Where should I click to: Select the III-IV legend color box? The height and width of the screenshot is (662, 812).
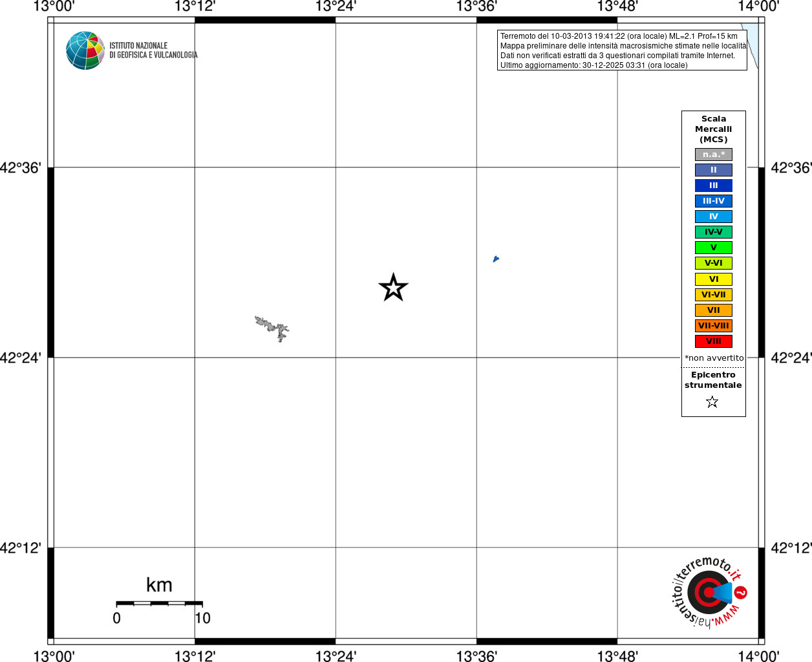pos(714,201)
